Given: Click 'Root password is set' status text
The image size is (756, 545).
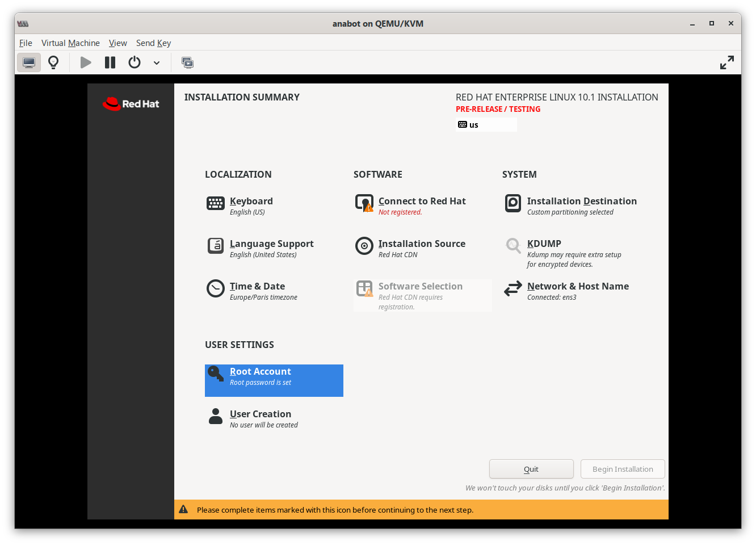Looking at the screenshot, I should [261, 383].
